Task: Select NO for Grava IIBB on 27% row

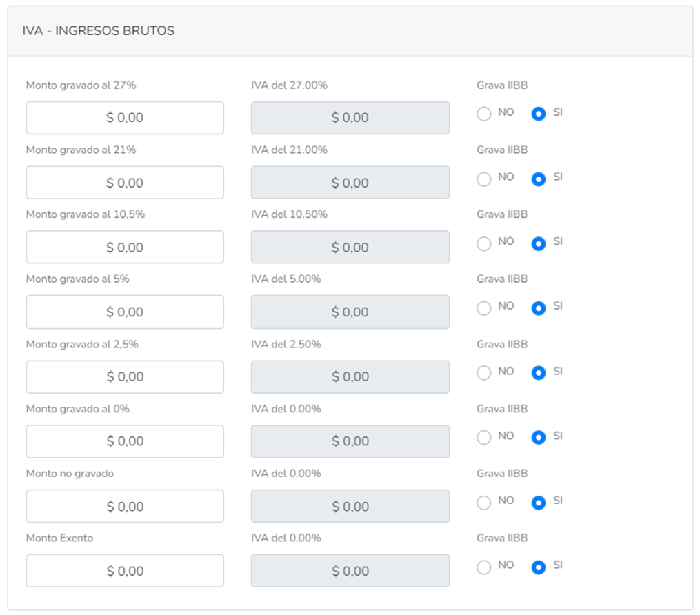Action: [x=484, y=114]
